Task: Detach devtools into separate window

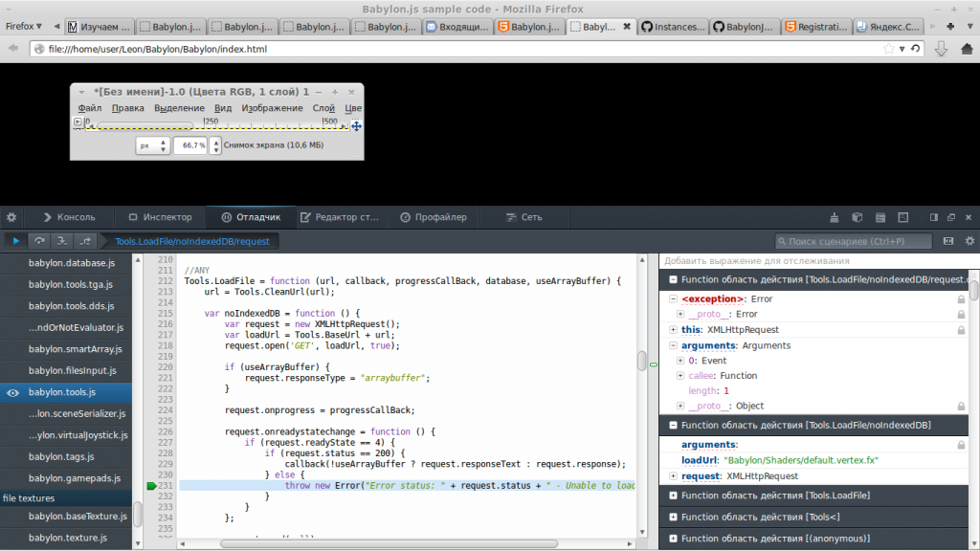Action: click(951, 217)
